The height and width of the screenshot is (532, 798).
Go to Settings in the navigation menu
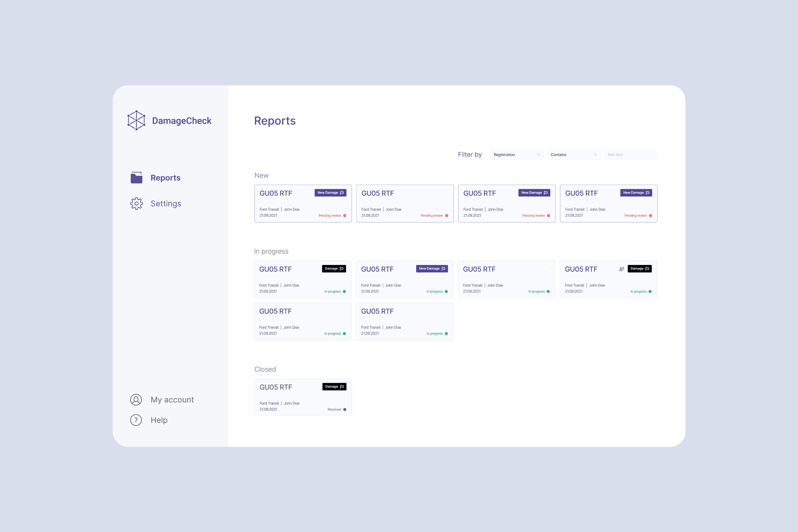coord(166,203)
